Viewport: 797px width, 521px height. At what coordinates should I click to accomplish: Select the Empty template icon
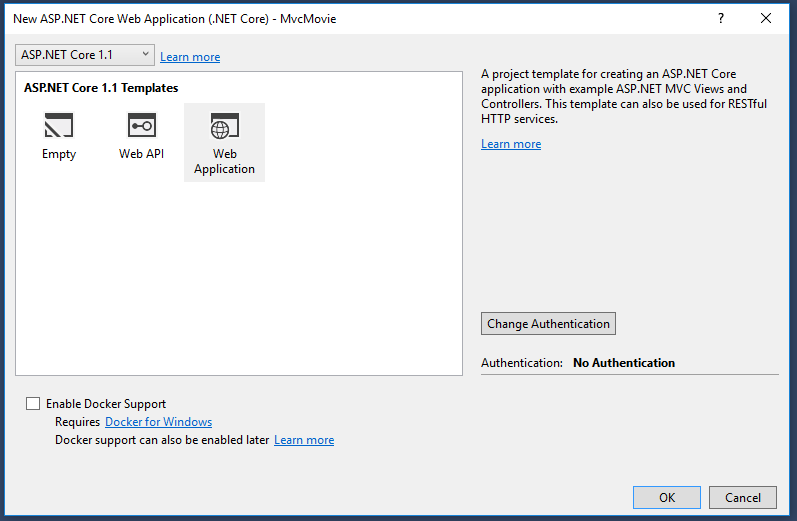(x=59, y=126)
